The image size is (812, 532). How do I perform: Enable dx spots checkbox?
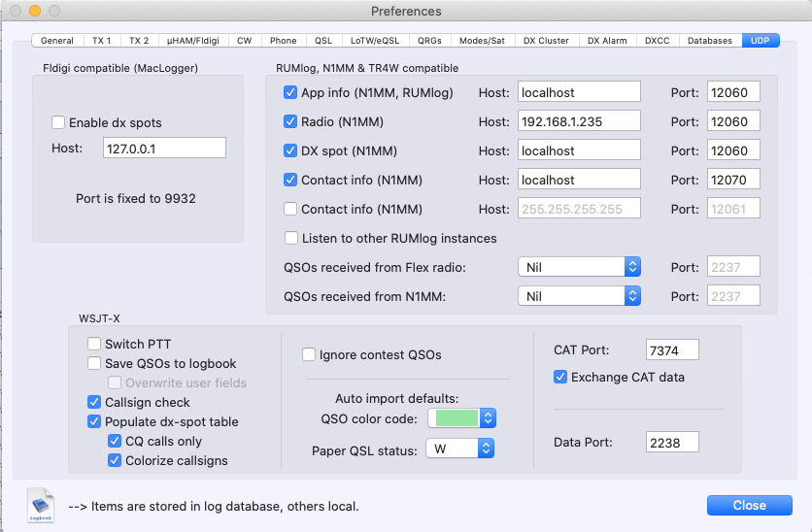(59, 123)
